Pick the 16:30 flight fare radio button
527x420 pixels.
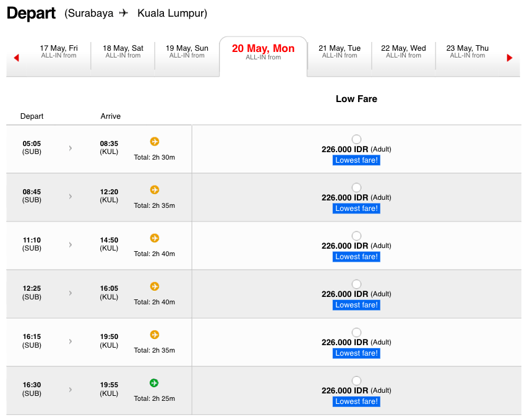356,380
